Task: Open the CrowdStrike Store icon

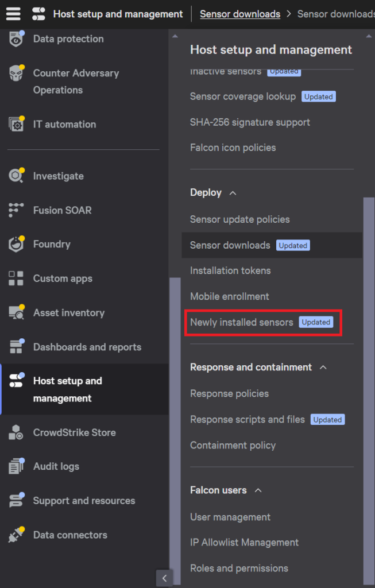Action: (16, 432)
